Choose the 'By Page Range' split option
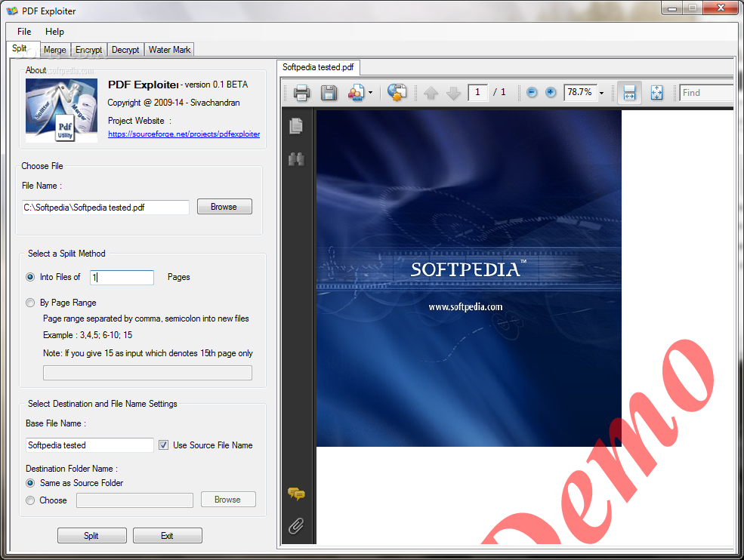This screenshot has height=560, width=744. tap(29, 302)
